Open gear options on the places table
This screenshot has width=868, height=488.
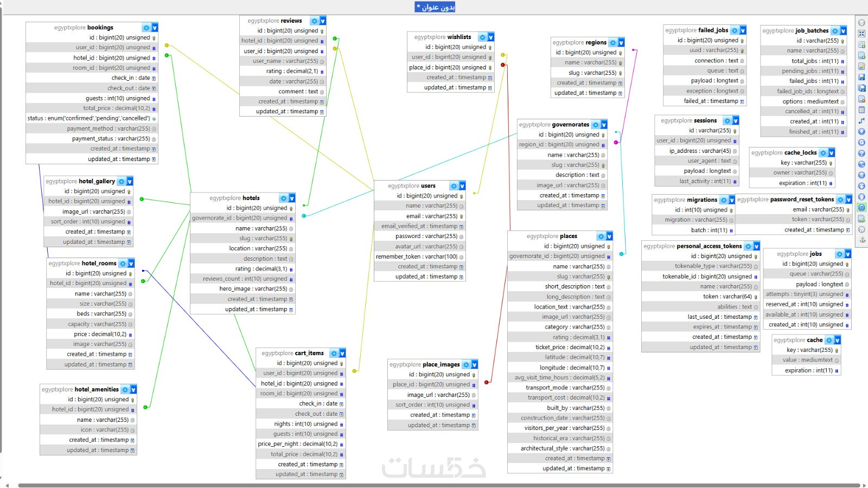[601, 236]
